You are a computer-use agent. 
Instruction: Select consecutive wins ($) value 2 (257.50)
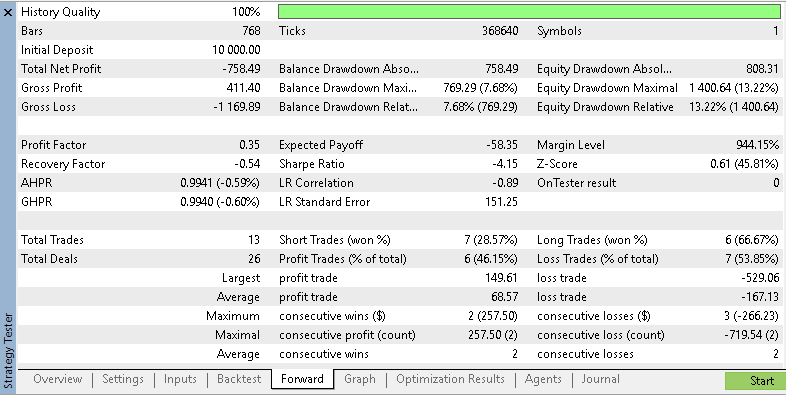click(x=493, y=317)
